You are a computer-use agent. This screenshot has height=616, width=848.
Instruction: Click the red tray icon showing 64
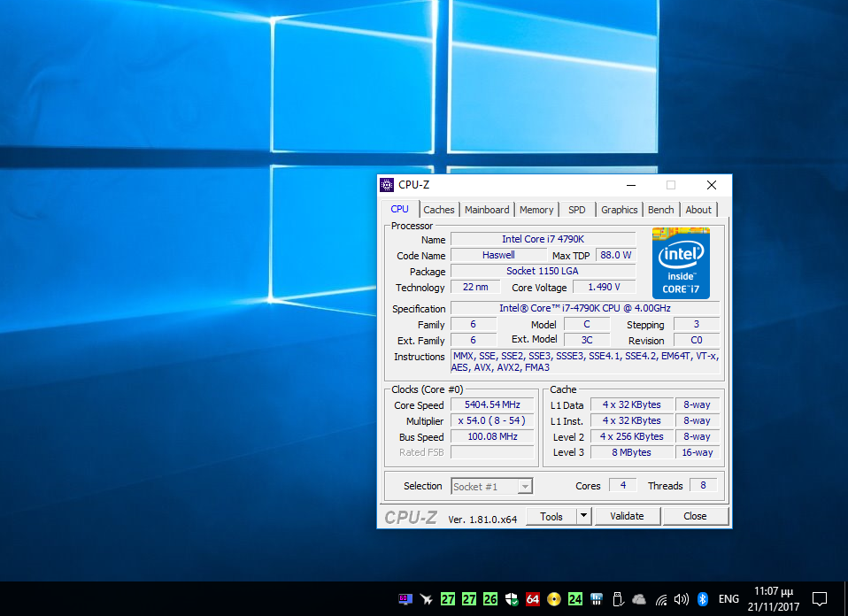[533, 598]
